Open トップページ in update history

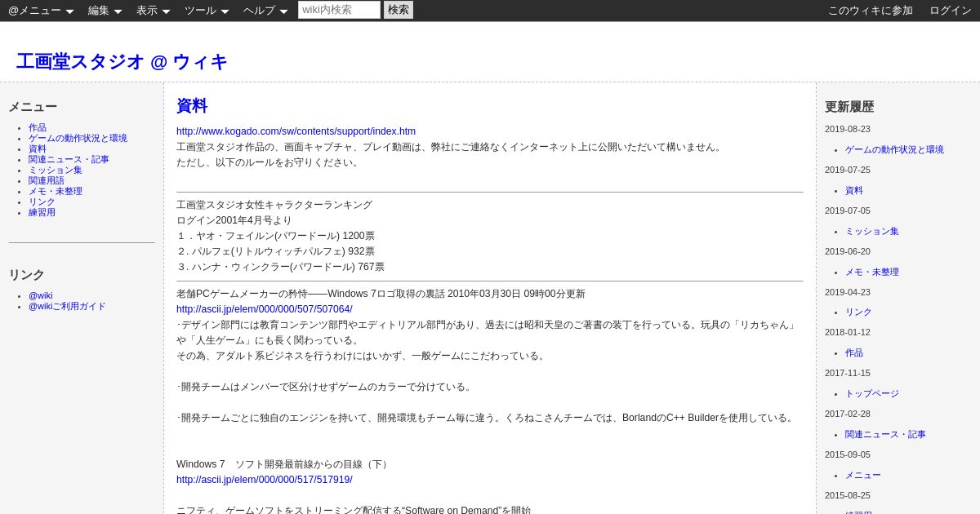tap(872, 394)
